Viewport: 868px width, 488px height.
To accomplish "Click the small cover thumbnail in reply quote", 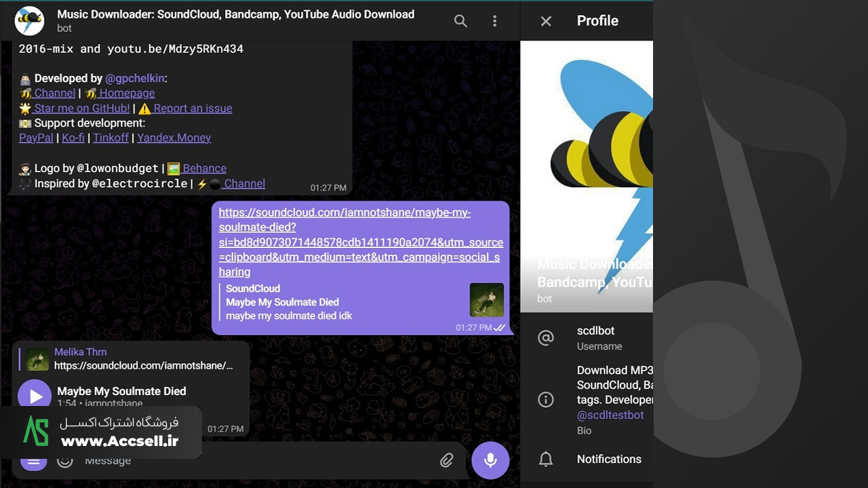I will (x=37, y=359).
